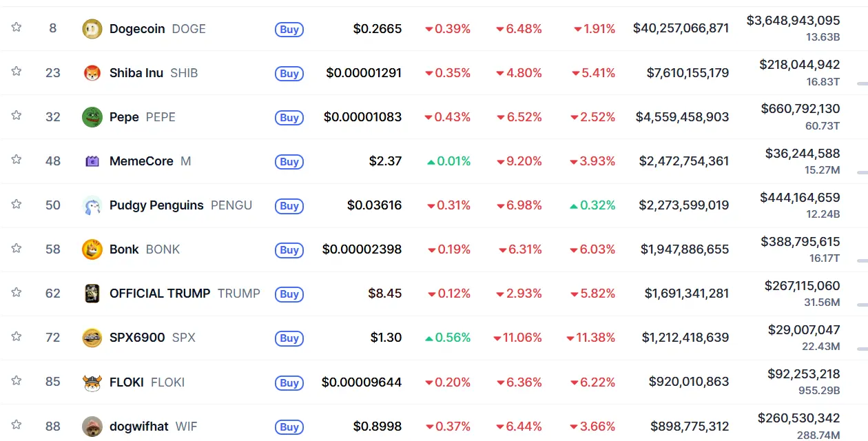Click the Pudgy Penguins logo

92,205
